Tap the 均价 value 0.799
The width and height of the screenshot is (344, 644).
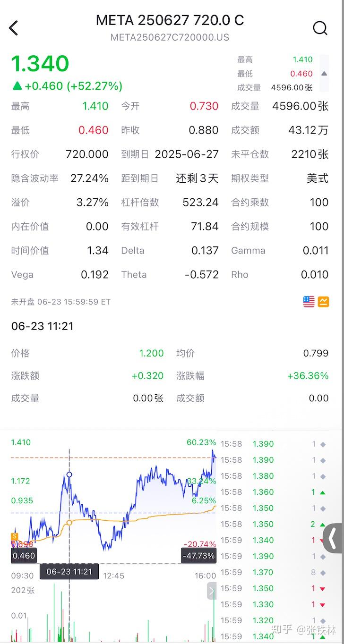click(316, 353)
